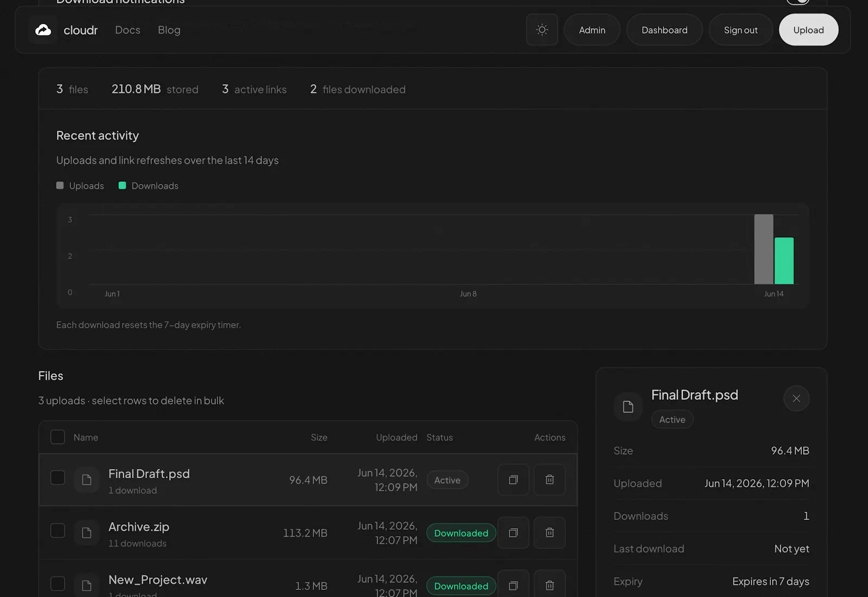Click the 3 active links stat

click(x=254, y=89)
